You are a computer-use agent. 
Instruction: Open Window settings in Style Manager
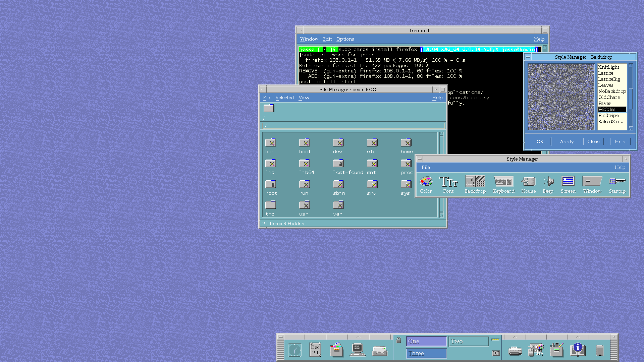pos(592,185)
